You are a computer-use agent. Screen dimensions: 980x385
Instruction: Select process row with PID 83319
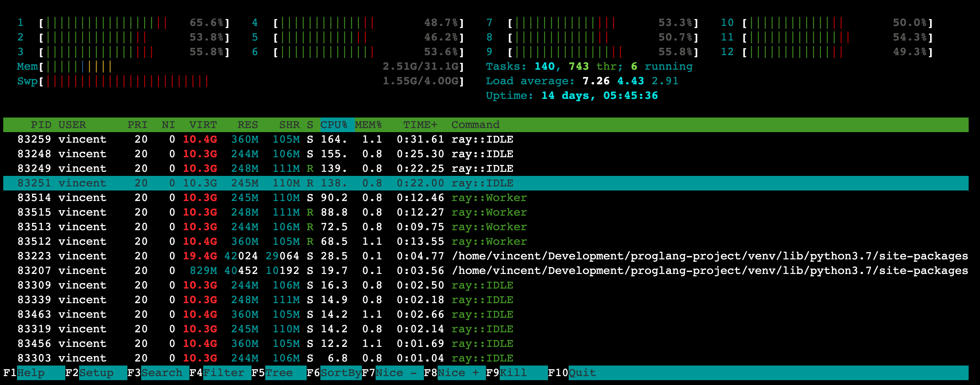coord(486,329)
